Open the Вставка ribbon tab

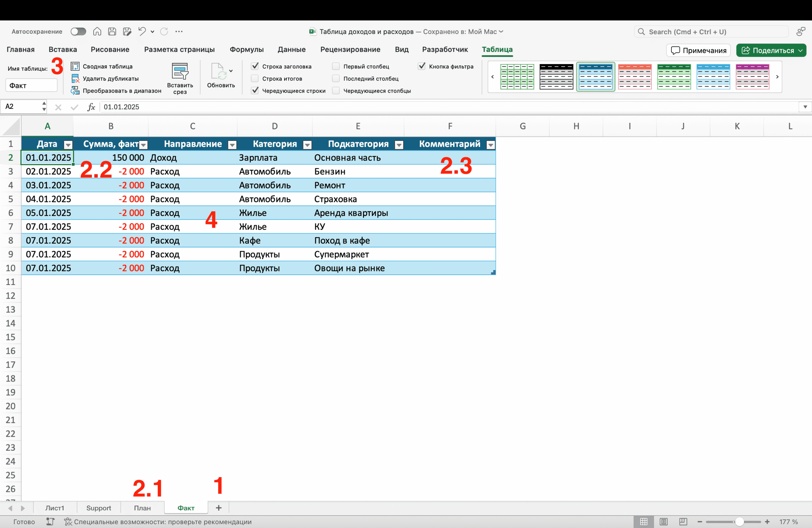(x=63, y=49)
